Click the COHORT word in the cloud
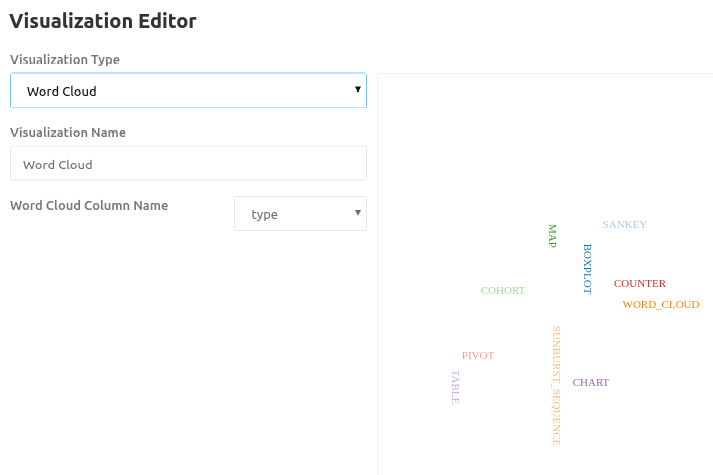Image resolution: width=713 pixels, height=475 pixels. tap(502, 290)
